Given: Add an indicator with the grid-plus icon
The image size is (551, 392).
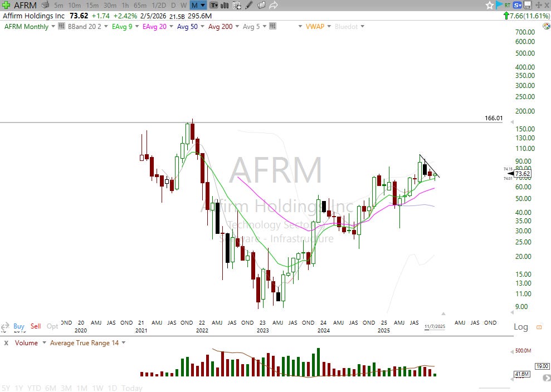Looking at the screenshot, I should pyautogui.click(x=237, y=5).
